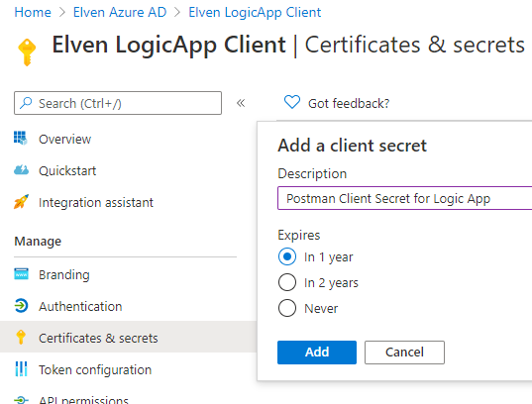The height and width of the screenshot is (404, 532).
Task: Select the In 1 year expiry option
Action: [x=287, y=256]
